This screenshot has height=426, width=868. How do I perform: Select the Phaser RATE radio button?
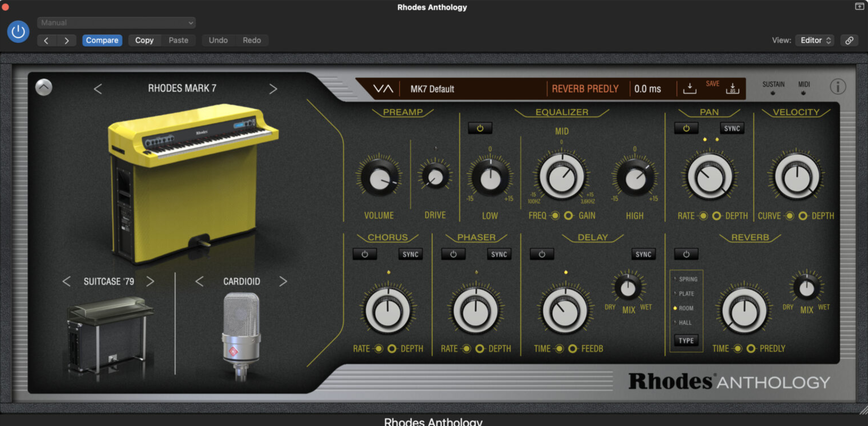(466, 348)
